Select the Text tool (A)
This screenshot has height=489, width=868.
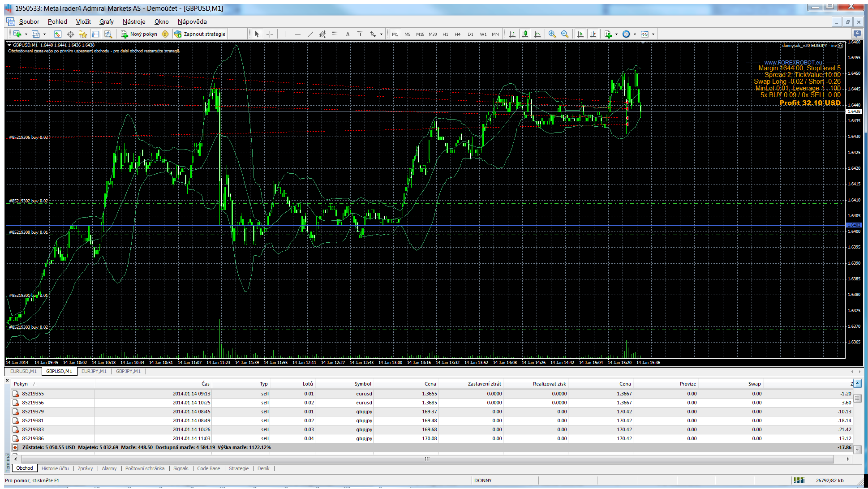tap(348, 34)
